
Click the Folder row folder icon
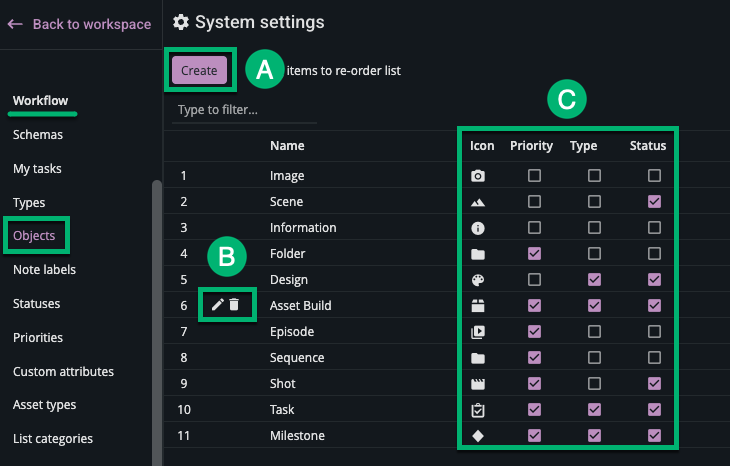pos(478,254)
